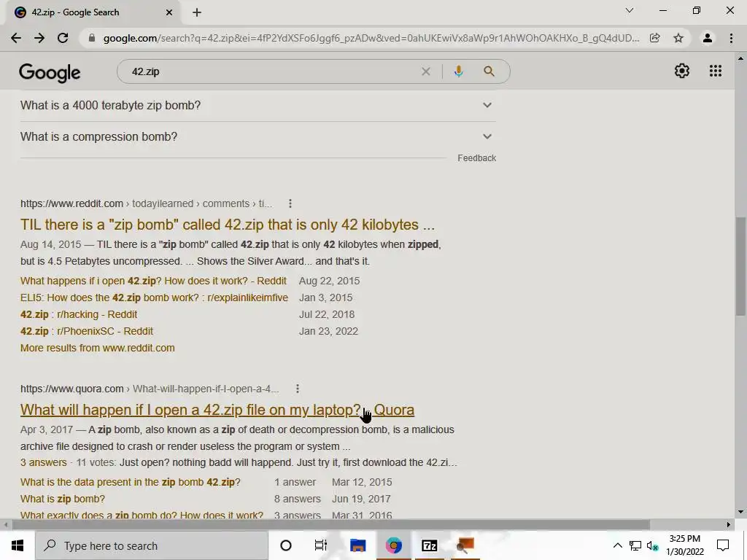The image size is (747, 560).
Task: Open File Explorer from taskbar
Action: (357, 545)
